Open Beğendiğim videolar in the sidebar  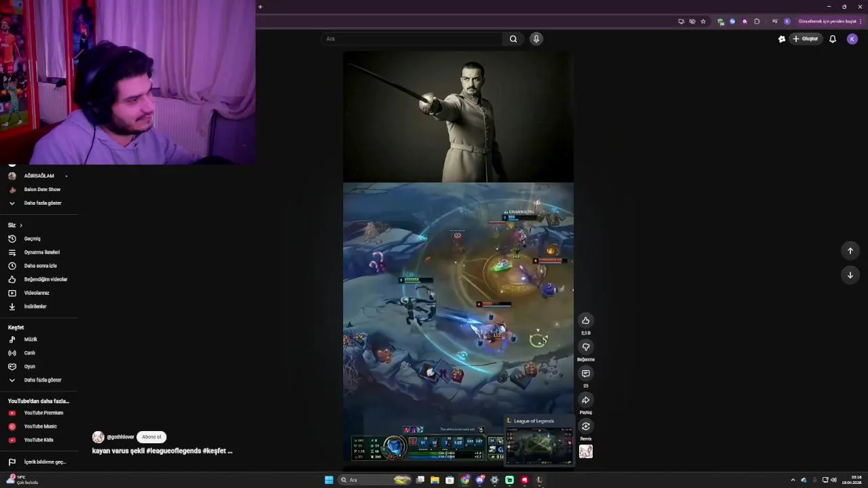[x=39, y=279]
